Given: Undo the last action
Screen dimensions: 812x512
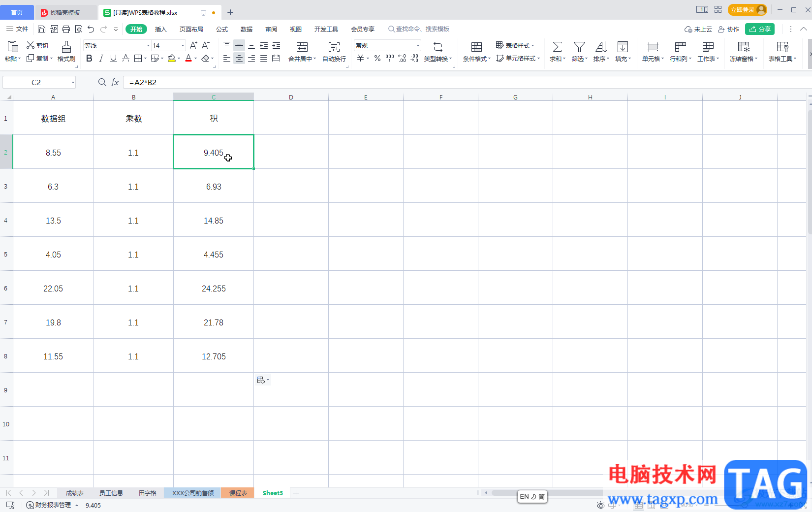Looking at the screenshot, I should [x=91, y=29].
